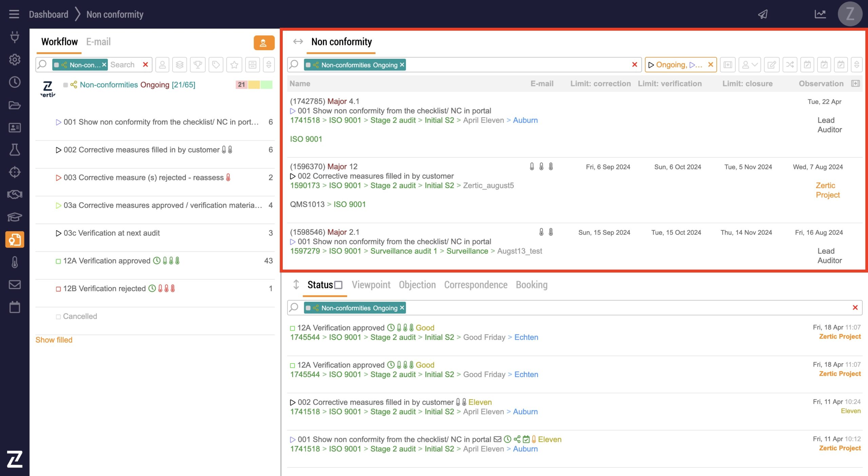Click the orange user button in Workflow panel

click(263, 43)
